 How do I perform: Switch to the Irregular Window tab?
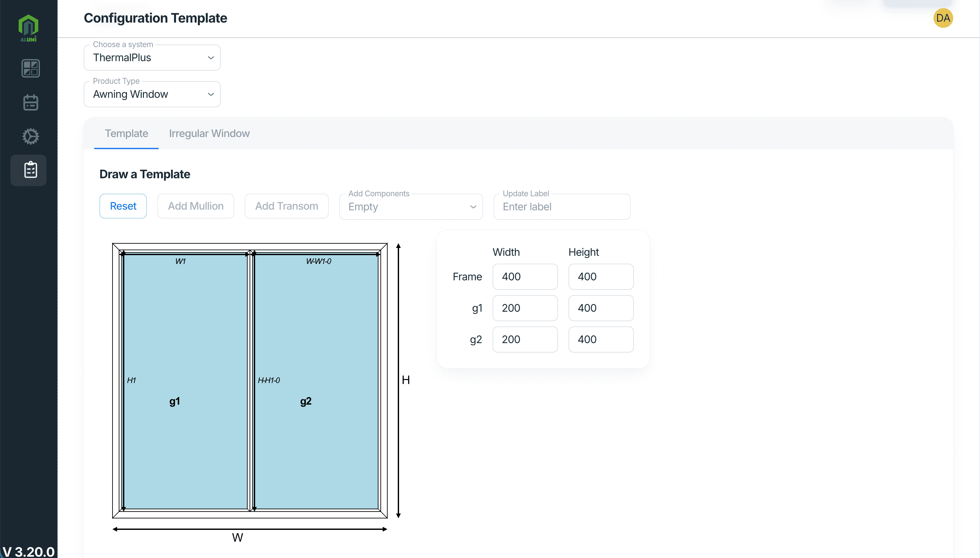click(x=209, y=133)
